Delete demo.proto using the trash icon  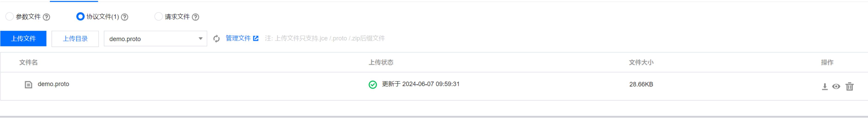click(x=849, y=86)
